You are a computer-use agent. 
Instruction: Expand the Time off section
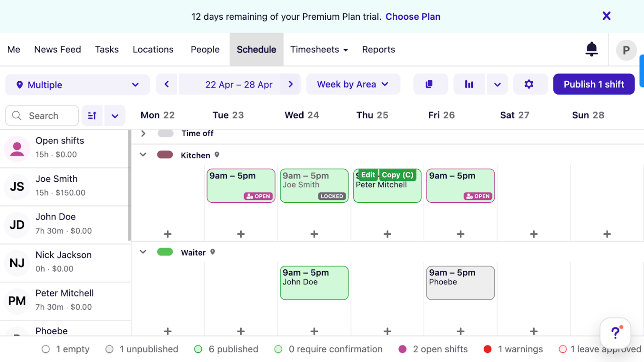[143, 133]
